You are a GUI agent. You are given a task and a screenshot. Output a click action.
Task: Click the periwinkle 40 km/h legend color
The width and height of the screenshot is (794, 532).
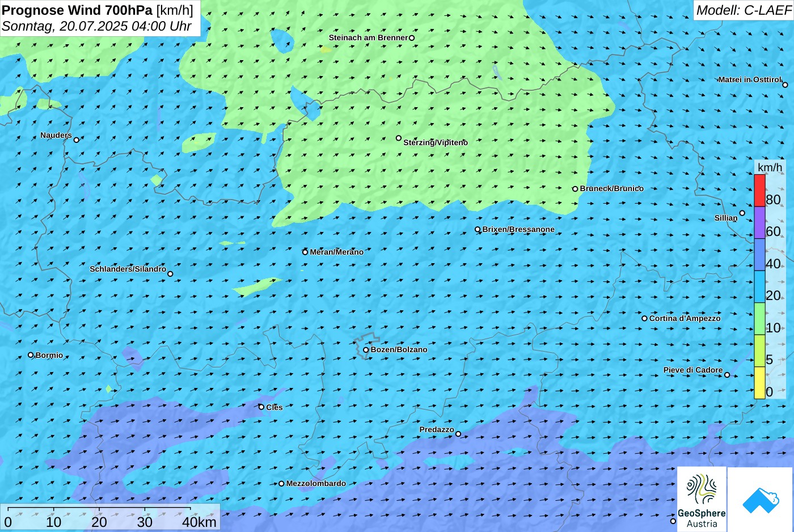[759, 255]
